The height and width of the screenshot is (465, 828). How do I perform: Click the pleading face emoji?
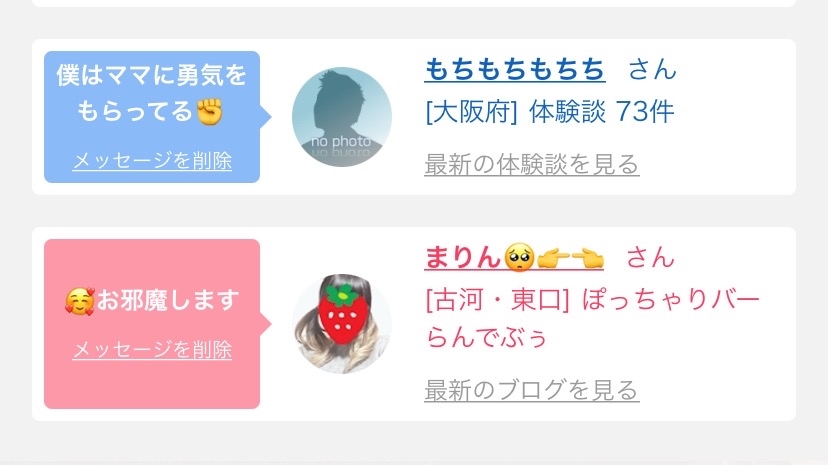pyautogui.click(x=520, y=258)
